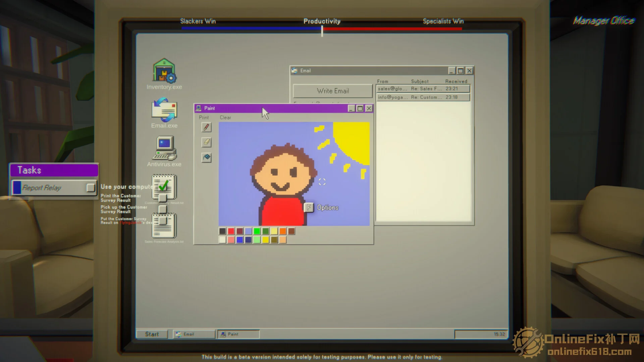Pick the white color swatch
The height and width of the screenshot is (362, 644).
(x=222, y=240)
